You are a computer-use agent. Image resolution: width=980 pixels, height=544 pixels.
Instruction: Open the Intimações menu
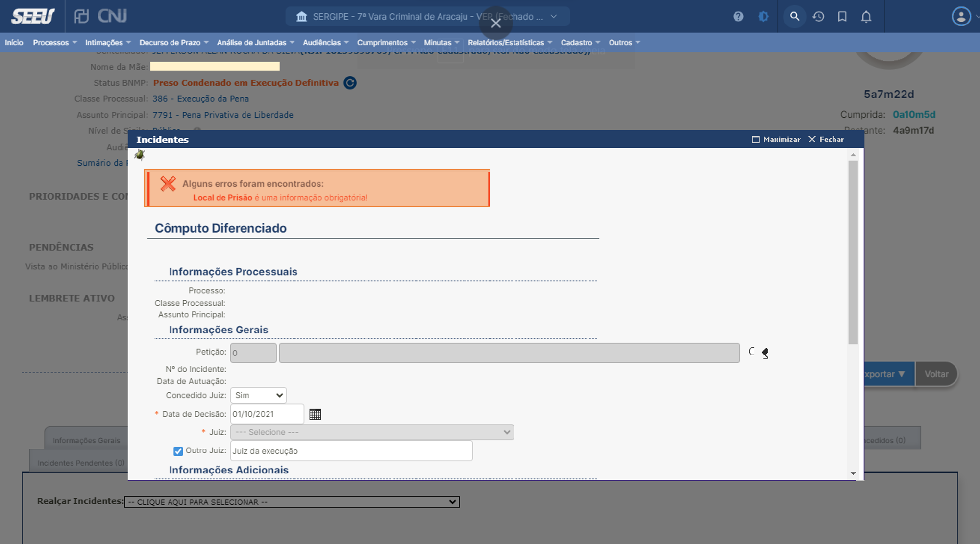point(108,43)
